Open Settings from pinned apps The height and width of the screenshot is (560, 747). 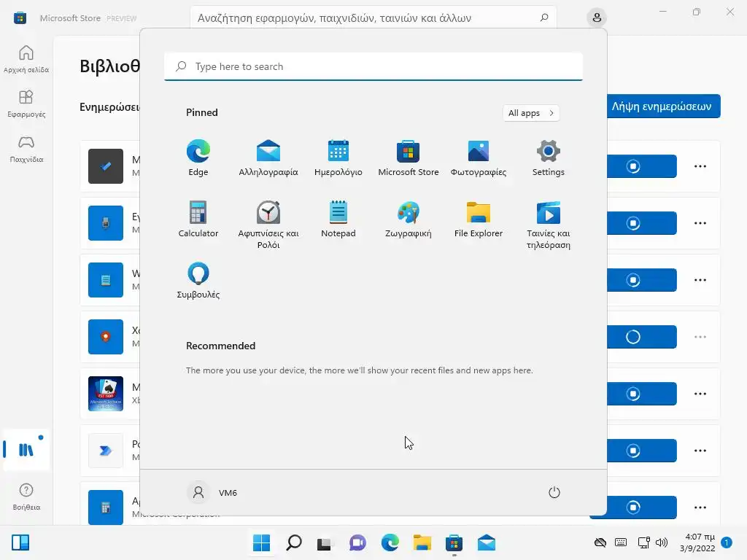pos(549,158)
